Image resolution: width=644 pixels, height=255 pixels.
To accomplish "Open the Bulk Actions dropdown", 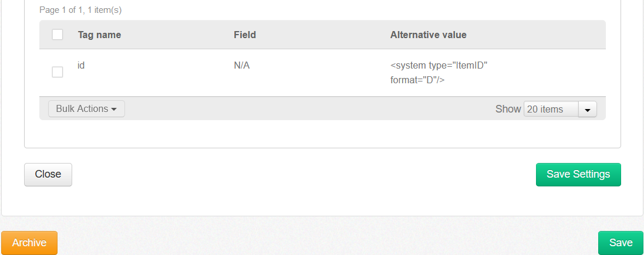I will coord(86,109).
